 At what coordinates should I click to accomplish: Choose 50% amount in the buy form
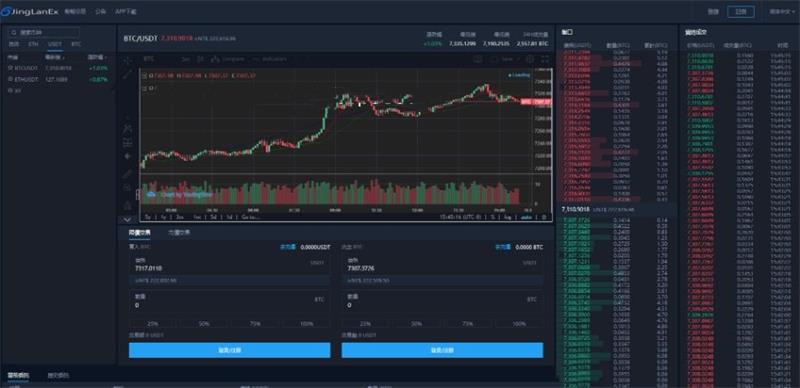point(204,324)
